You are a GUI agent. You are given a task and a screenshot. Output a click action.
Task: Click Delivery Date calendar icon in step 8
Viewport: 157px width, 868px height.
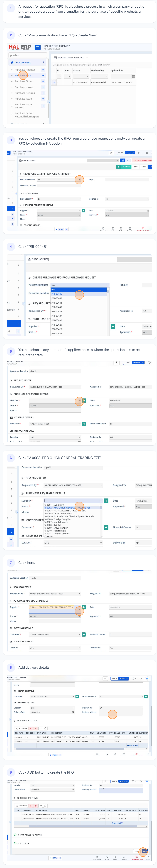(73, 712)
